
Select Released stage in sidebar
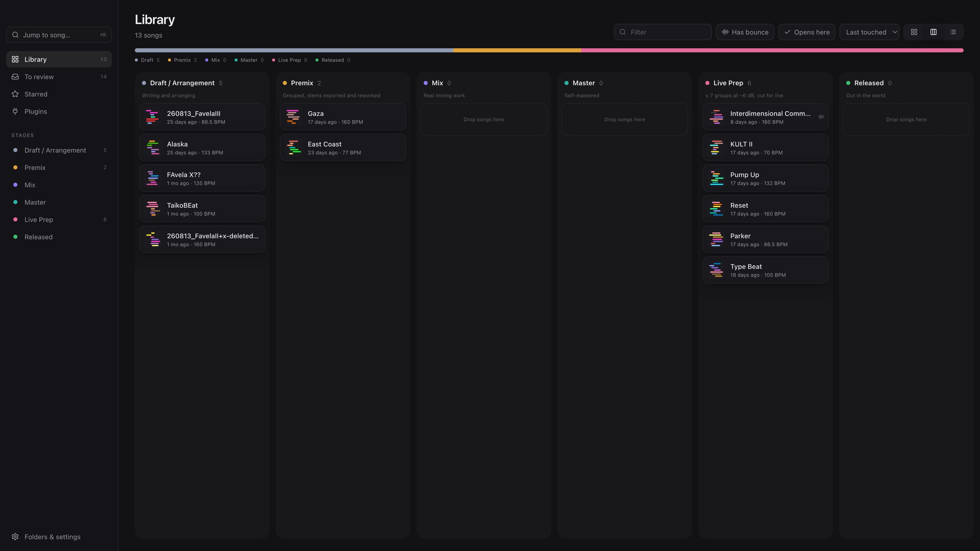pos(59,237)
